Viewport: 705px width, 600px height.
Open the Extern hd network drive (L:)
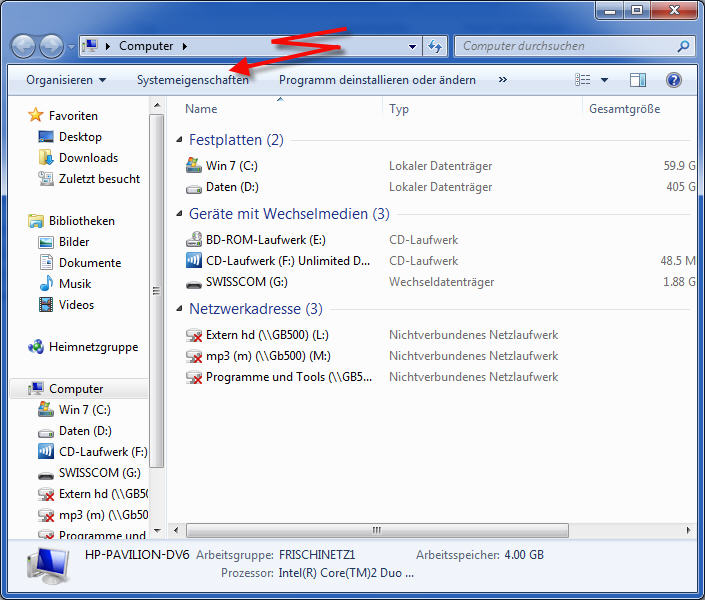coord(267,335)
